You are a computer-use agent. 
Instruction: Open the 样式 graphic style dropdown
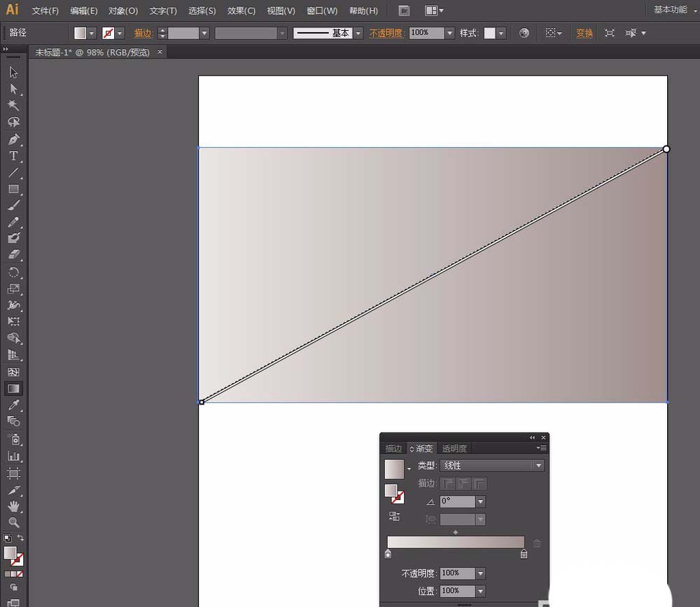501,33
